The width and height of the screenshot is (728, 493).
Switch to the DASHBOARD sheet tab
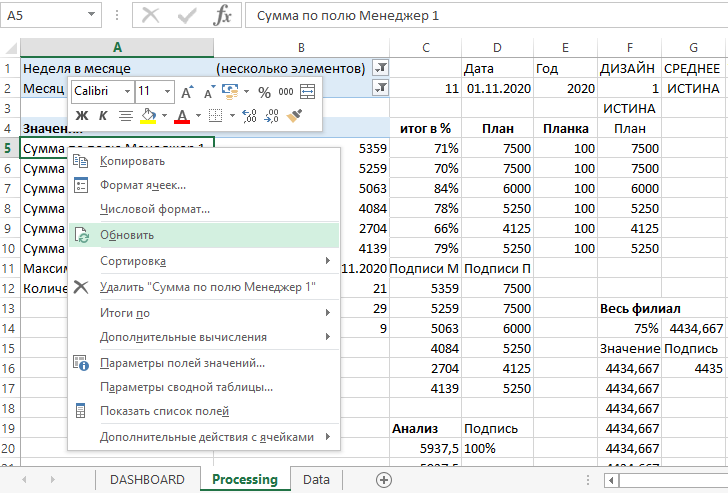pyautogui.click(x=147, y=479)
